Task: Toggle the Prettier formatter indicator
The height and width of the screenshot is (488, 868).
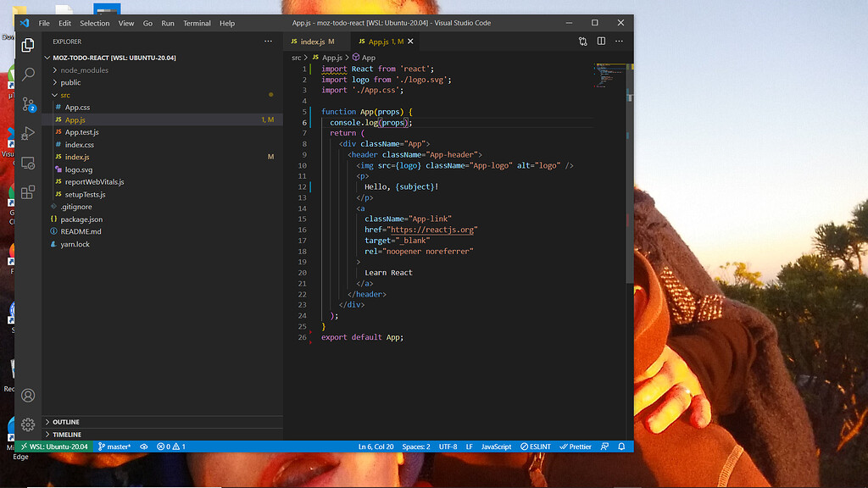Action: click(576, 446)
